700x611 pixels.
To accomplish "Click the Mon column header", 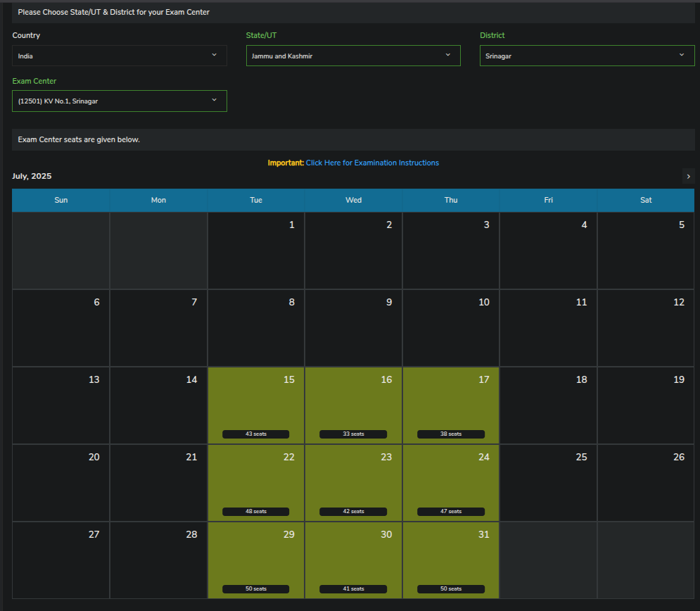I will [158, 200].
